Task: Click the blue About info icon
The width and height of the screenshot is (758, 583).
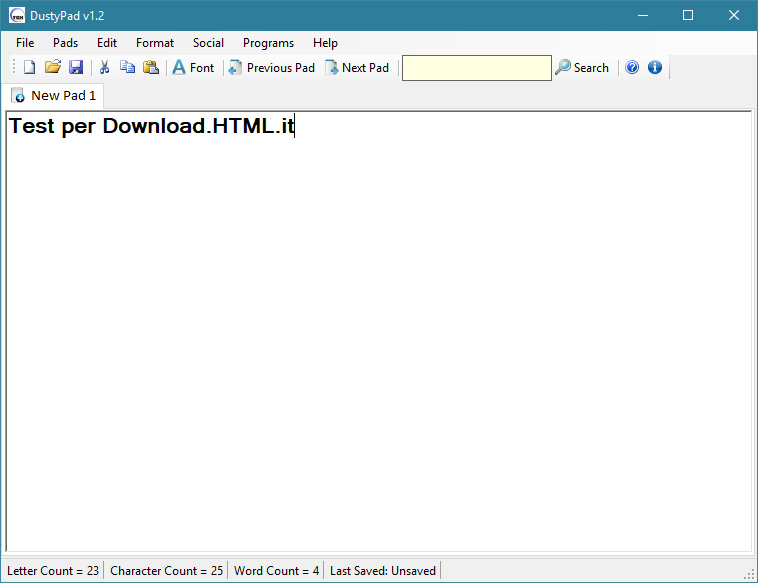Action: (655, 68)
